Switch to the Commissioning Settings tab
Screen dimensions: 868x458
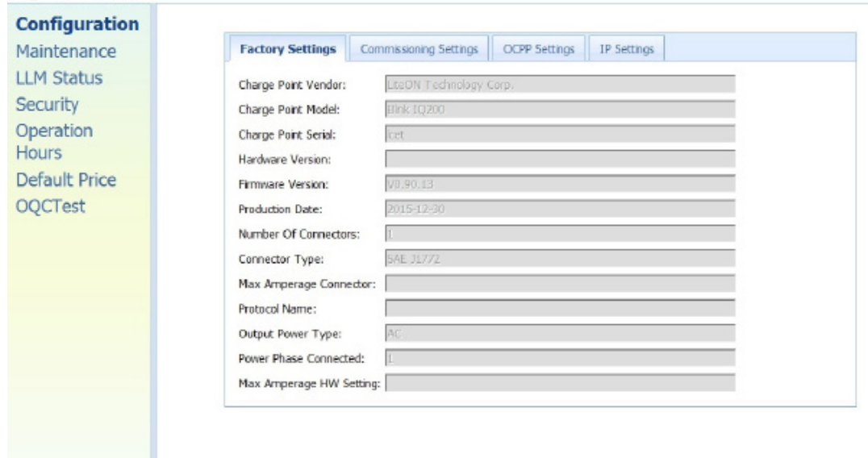pos(419,49)
